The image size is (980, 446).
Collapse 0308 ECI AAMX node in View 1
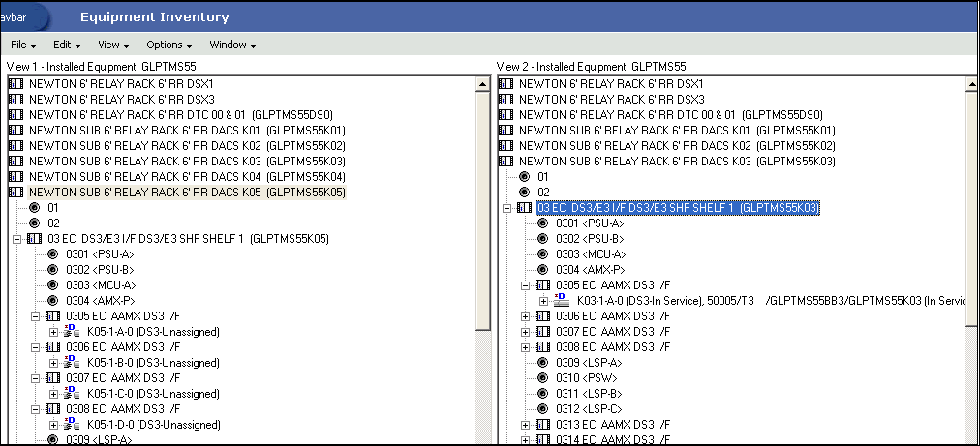[x=35, y=410]
